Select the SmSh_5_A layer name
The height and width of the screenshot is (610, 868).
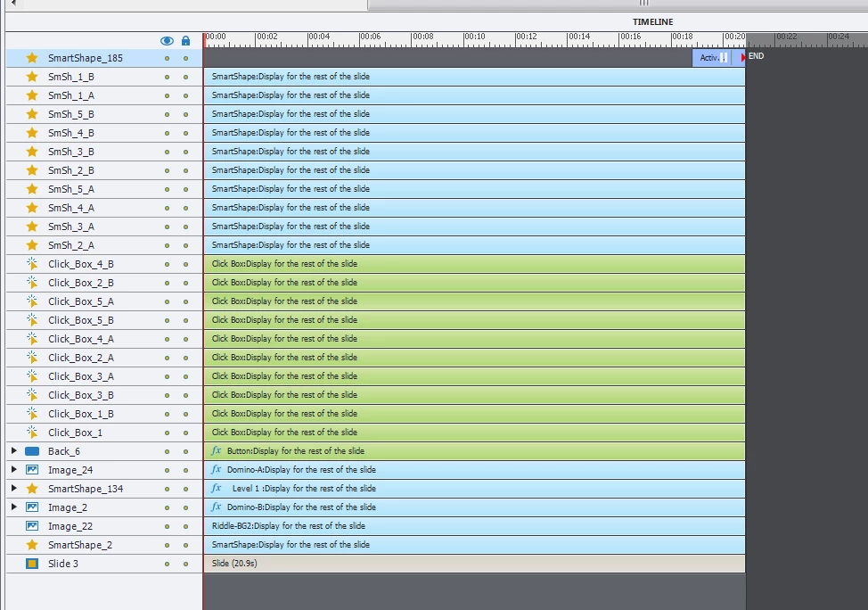click(x=71, y=189)
